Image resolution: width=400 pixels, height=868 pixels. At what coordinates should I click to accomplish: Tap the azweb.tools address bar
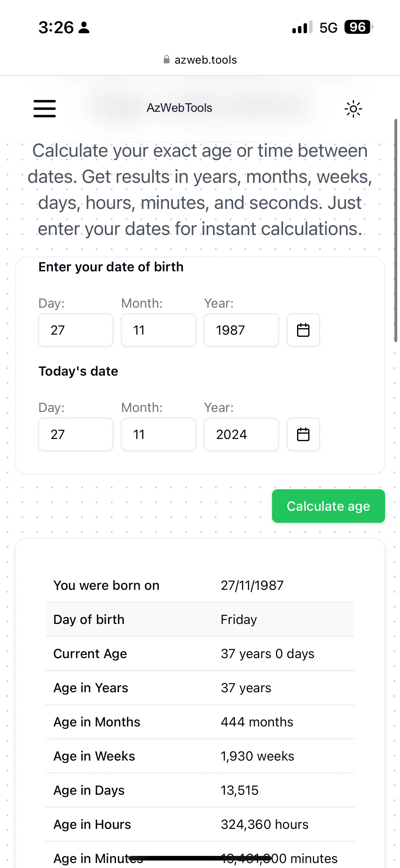tap(200, 60)
